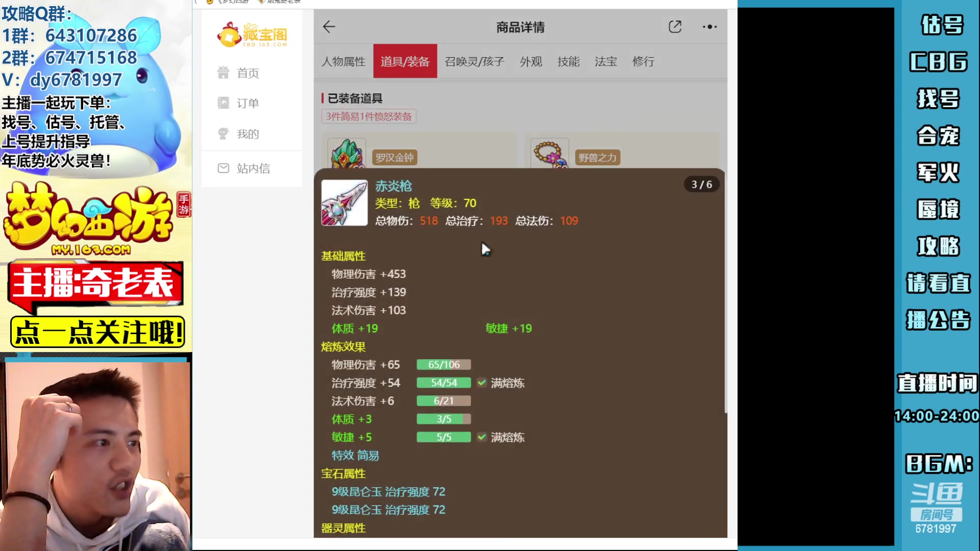Toggle 满熔炼 check next to 敏捷
Viewport: 980px width, 551px height.
[x=481, y=437]
